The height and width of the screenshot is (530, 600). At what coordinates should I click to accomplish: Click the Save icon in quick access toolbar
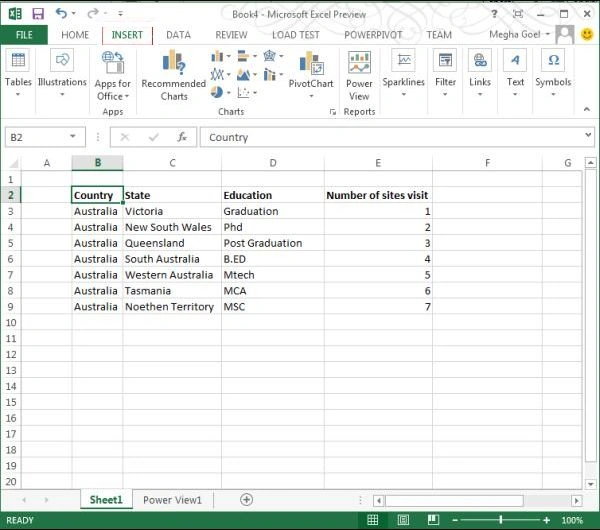(x=38, y=14)
